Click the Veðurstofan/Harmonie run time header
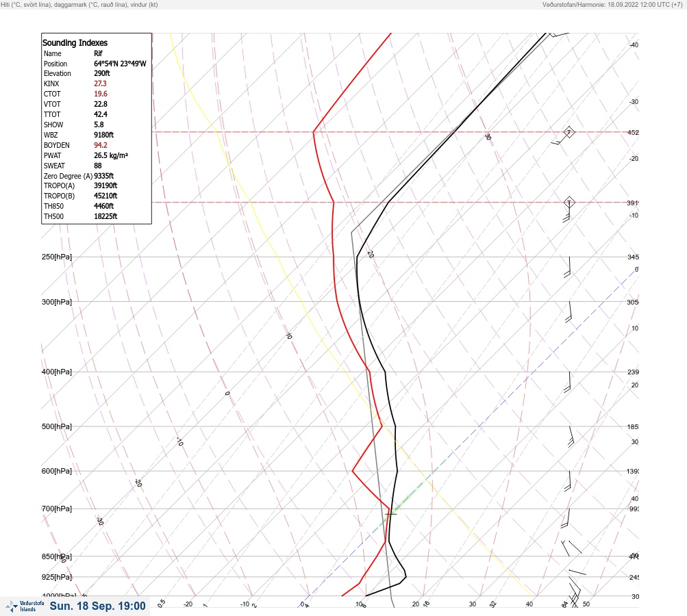Image resolution: width=687 pixels, height=616 pixels. point(612,5)
